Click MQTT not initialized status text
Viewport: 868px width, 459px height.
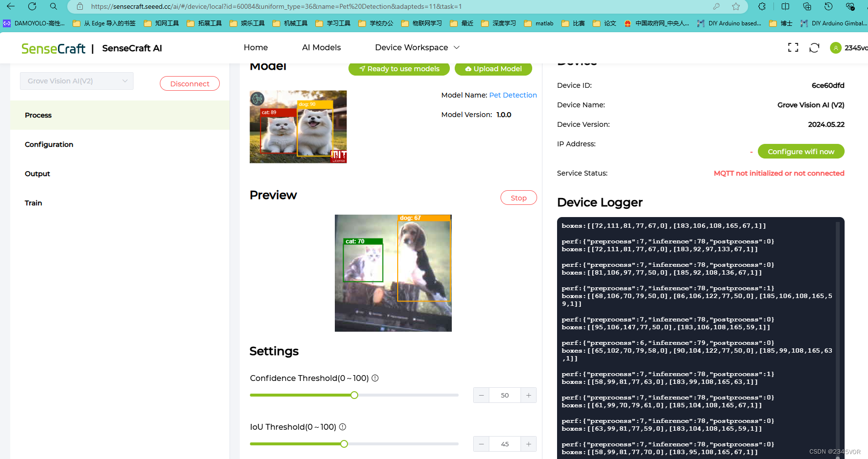tap(779, 173)
